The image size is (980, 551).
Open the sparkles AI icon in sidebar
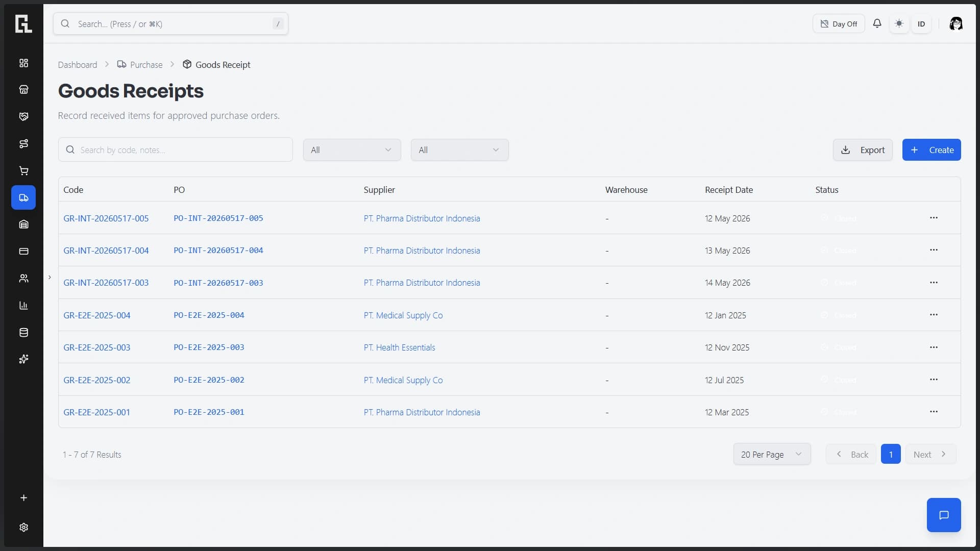(23, 360)
